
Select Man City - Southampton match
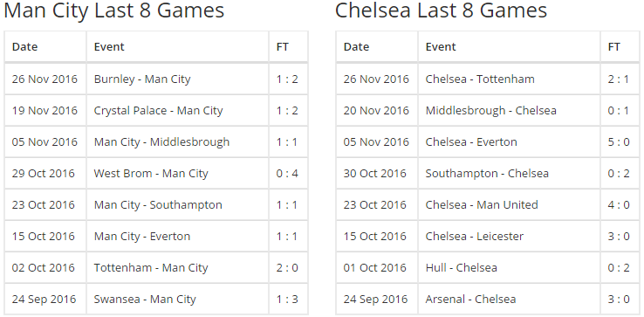(158, 204)
